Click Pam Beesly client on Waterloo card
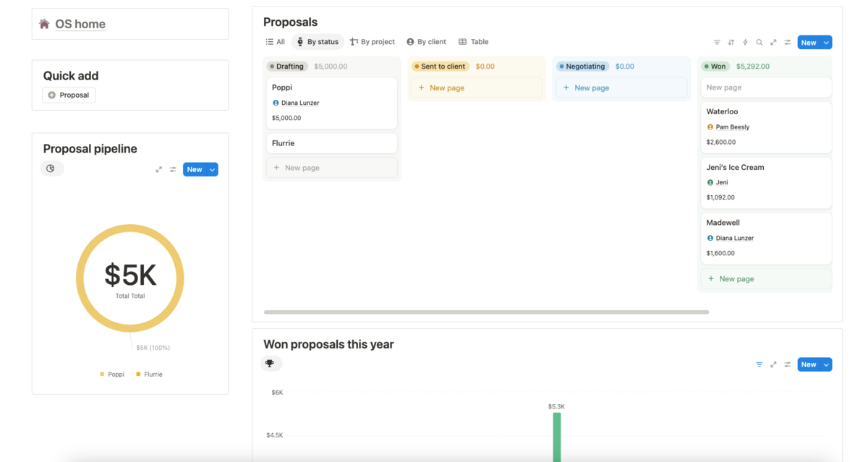Image resolution: width=868 pixels, height=462 pixels. tap(728, 127)
